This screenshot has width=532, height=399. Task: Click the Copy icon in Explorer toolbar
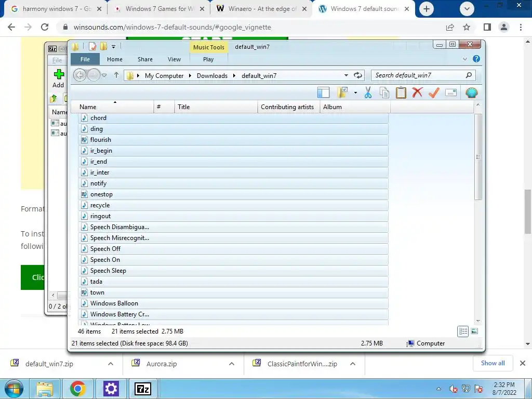[x=384, y=92]
